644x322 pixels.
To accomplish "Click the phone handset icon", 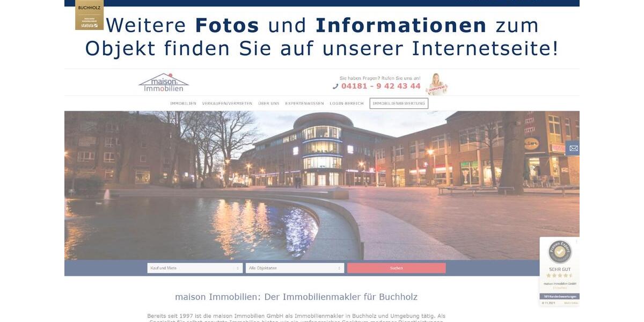I will (335, 86).
